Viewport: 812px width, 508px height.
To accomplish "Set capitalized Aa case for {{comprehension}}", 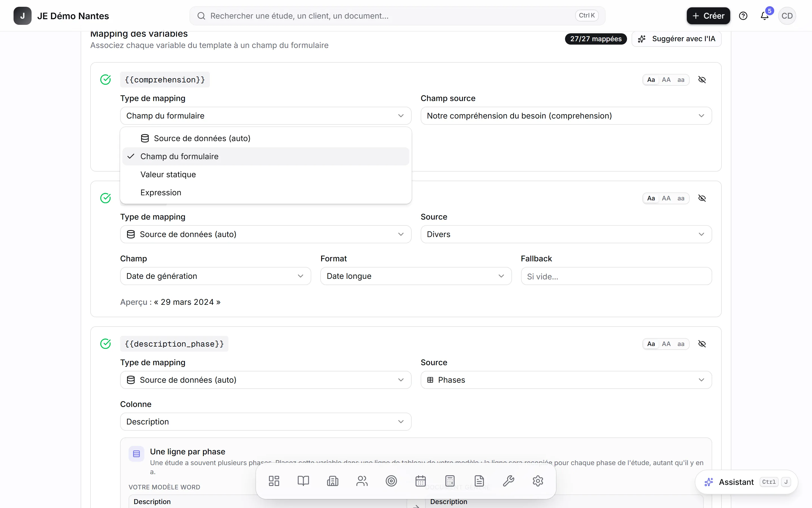I will point(651,80).
